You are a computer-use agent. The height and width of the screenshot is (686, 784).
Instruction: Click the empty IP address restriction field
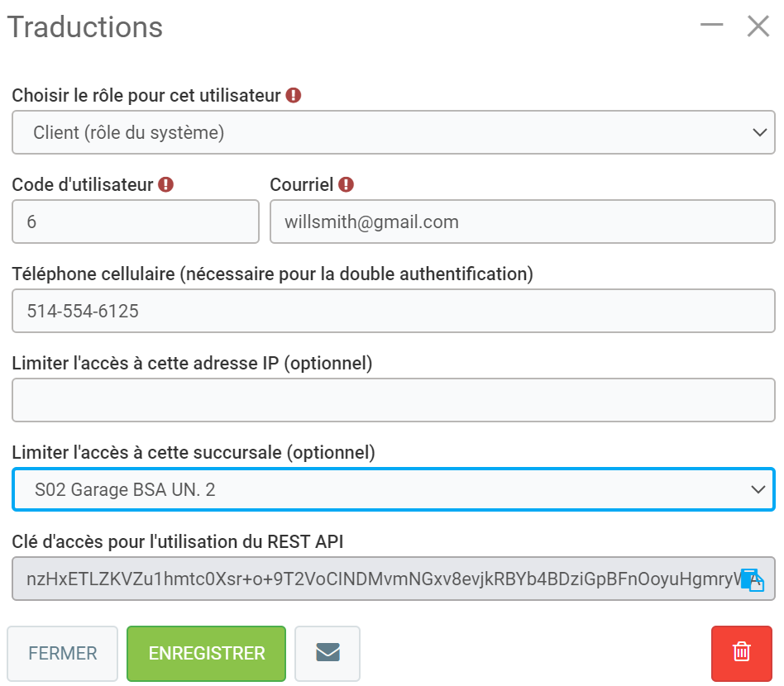[393, 400]
